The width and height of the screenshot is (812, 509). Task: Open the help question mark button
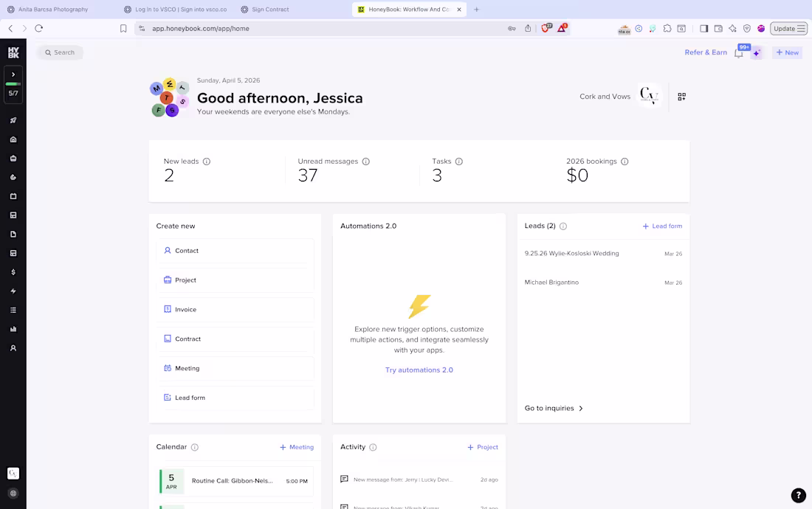(x=799, y=495)
